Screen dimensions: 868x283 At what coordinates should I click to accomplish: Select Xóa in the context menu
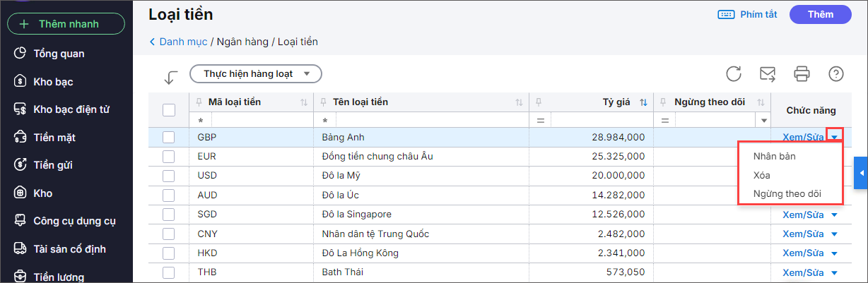[x=762, y=175]
